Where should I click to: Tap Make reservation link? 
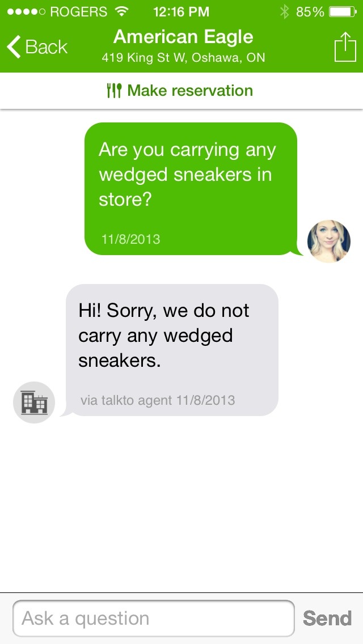180,90
